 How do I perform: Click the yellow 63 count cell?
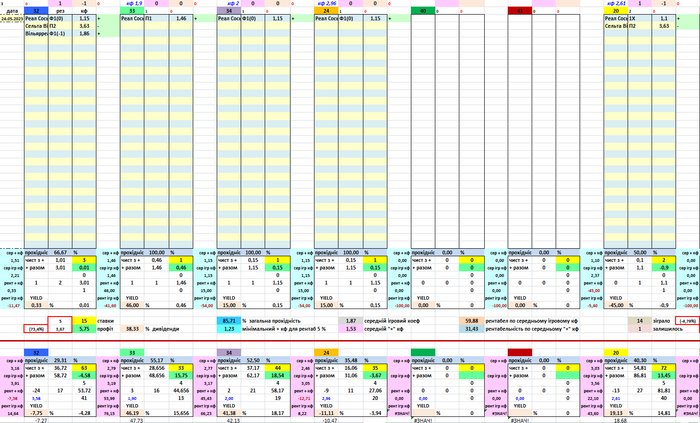[x=84, y=368]
